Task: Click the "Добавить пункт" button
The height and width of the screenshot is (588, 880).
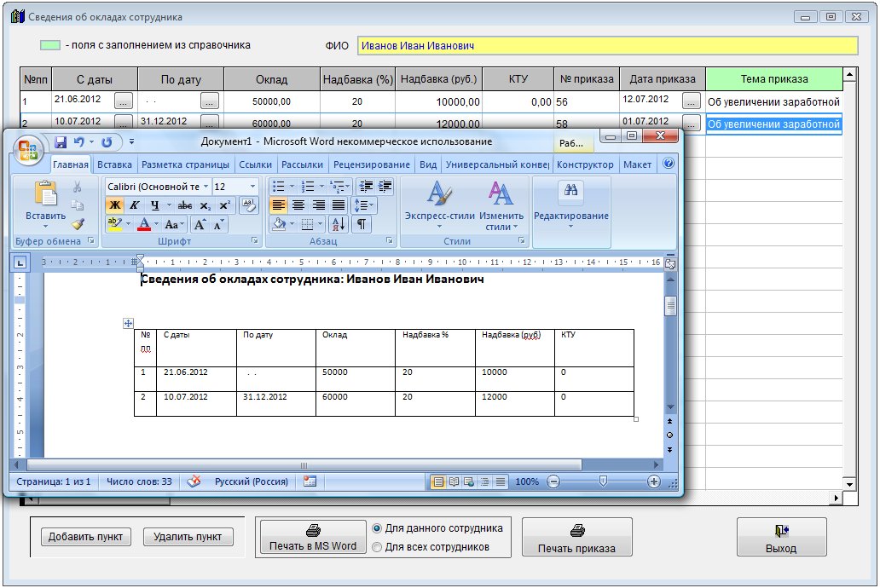Action: pos(86,537)
